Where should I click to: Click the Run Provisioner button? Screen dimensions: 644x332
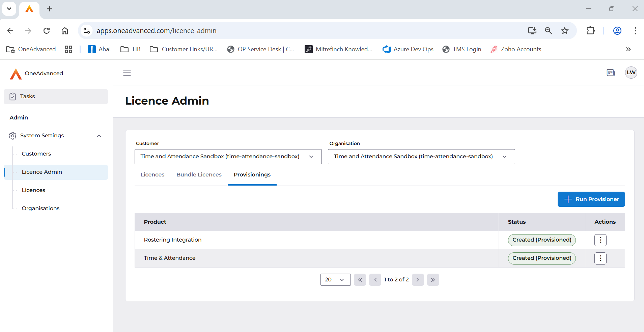591,199
